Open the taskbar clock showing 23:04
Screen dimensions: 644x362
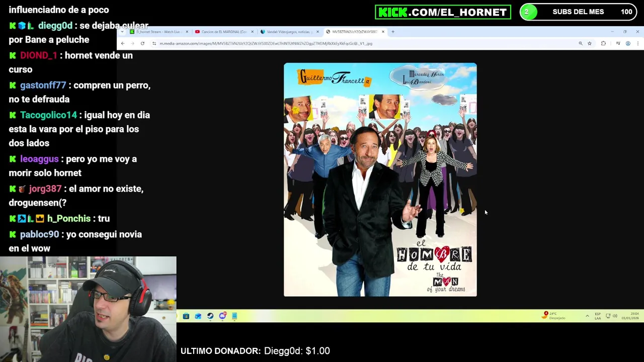point(630,316)
